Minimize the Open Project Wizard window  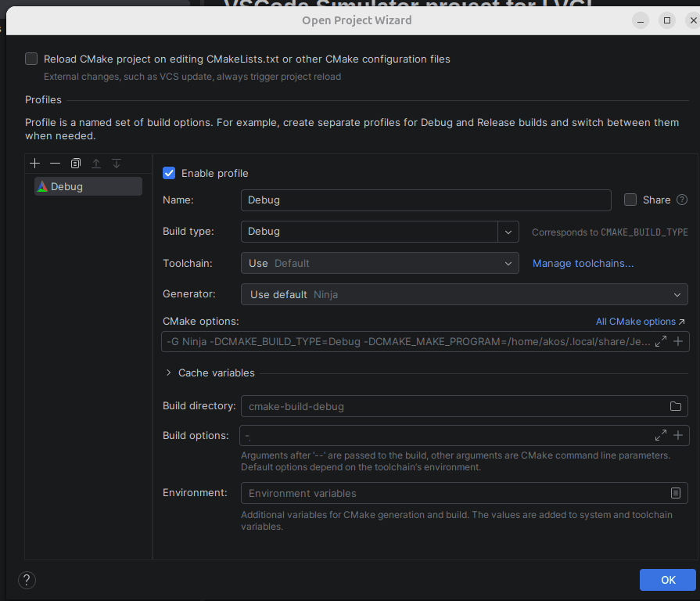click(641, 20)
